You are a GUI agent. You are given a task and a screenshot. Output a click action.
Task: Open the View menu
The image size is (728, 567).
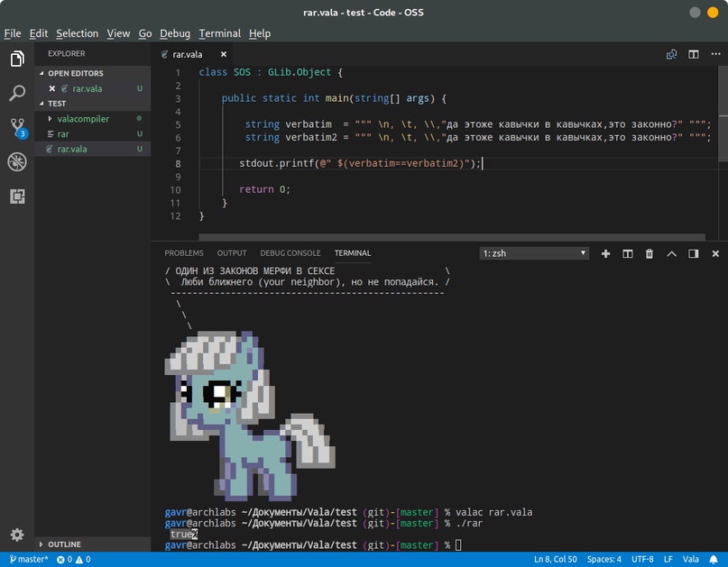[x=118, y=33]
